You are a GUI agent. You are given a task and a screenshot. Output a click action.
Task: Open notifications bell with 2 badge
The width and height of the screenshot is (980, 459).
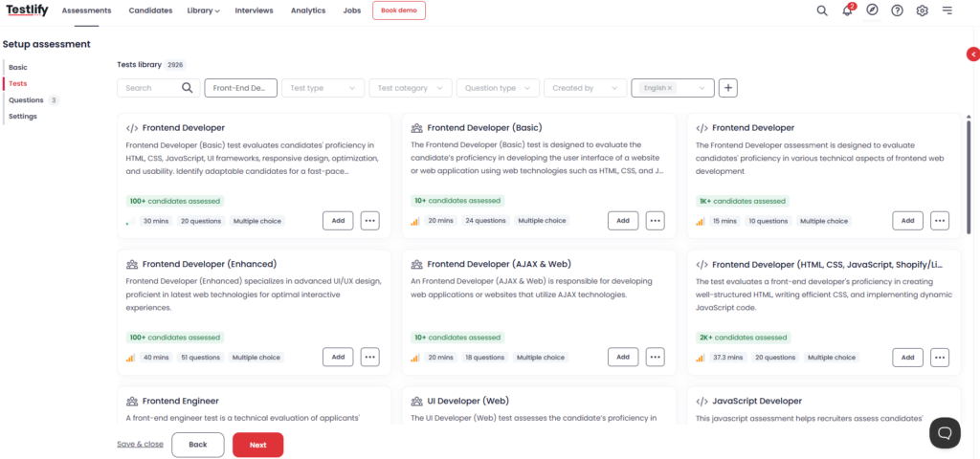[x=848, y=11]
